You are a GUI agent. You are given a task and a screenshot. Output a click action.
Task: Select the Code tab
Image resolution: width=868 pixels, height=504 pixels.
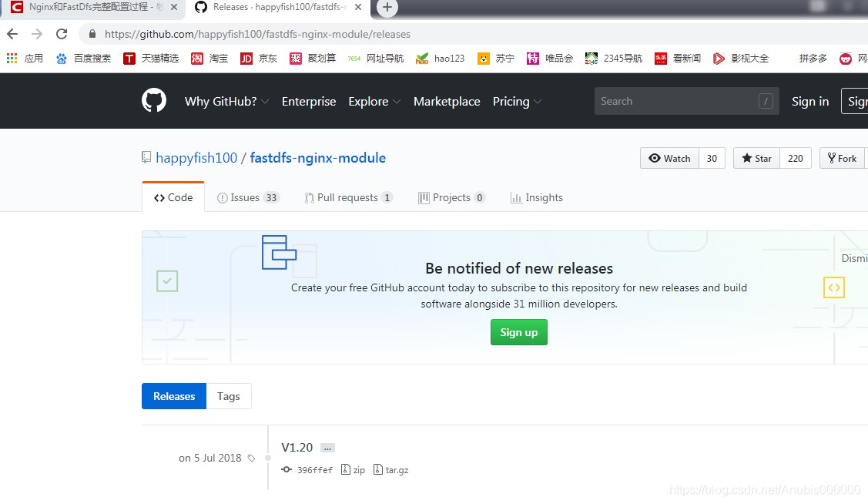tap(173, 197)
